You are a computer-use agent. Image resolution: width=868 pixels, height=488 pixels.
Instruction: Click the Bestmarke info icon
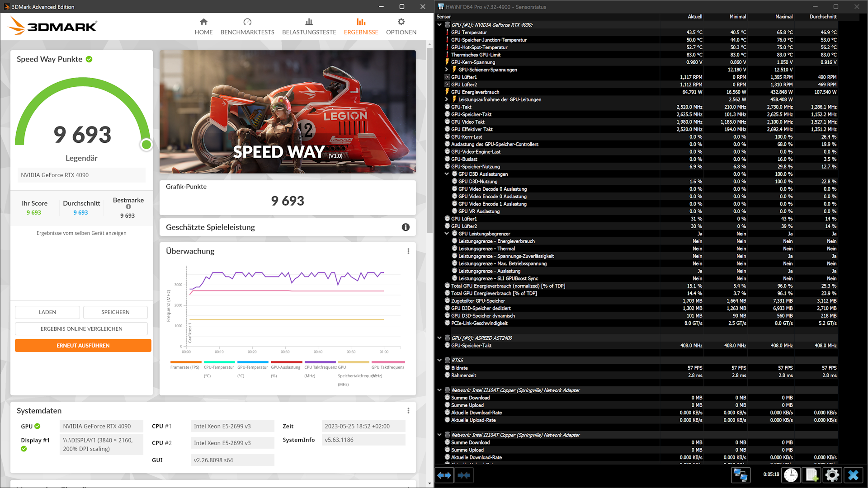(x=128, y=207)
